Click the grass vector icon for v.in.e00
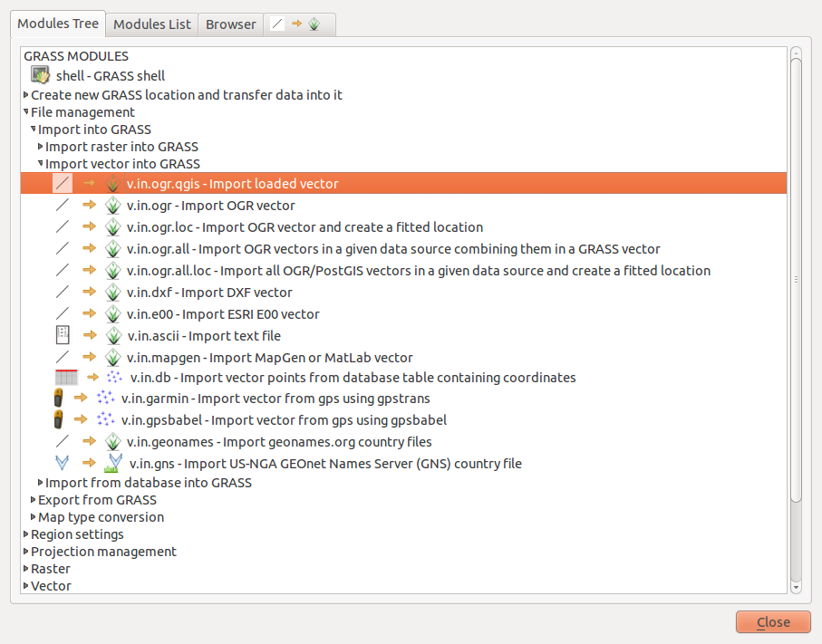Viewport: 822px width, 644px height. click(x=113, y=314)
